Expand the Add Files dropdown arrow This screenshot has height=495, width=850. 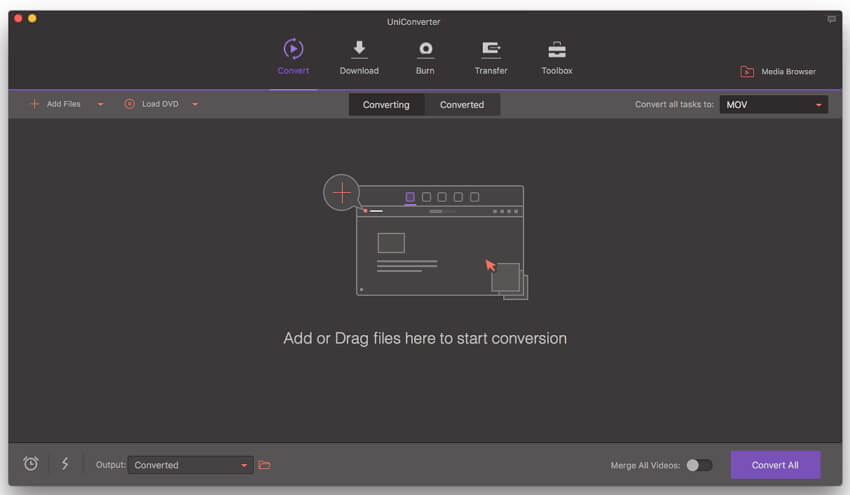click(x=100, y=104)
